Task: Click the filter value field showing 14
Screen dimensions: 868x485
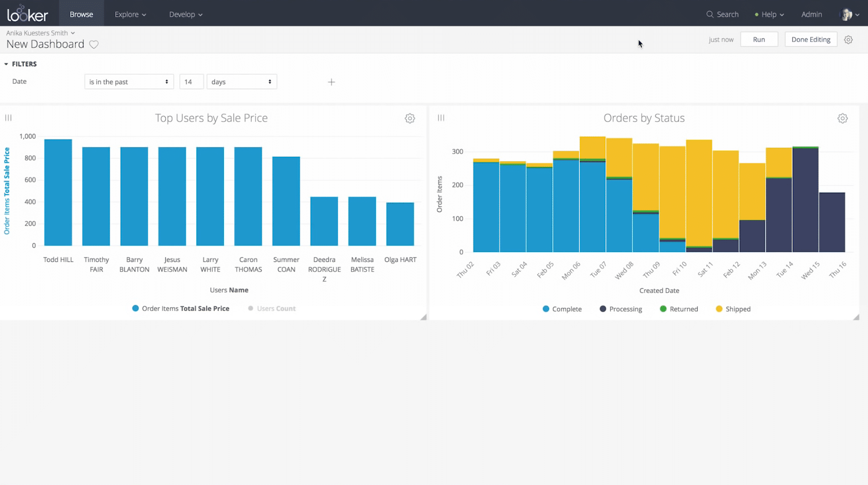Action: pos(191,82)
